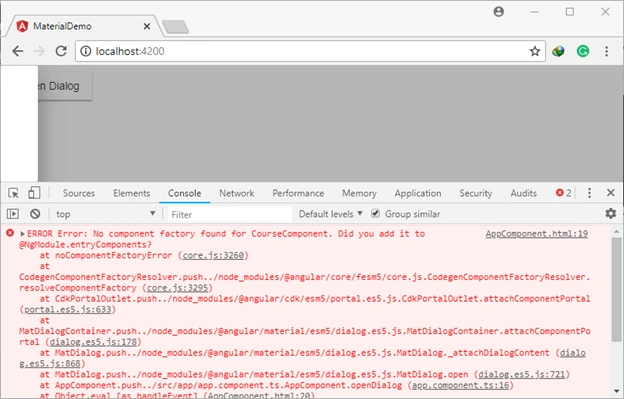Bookmark this page with the star icon
624x399 pixels.
click(x=535, y=51)
